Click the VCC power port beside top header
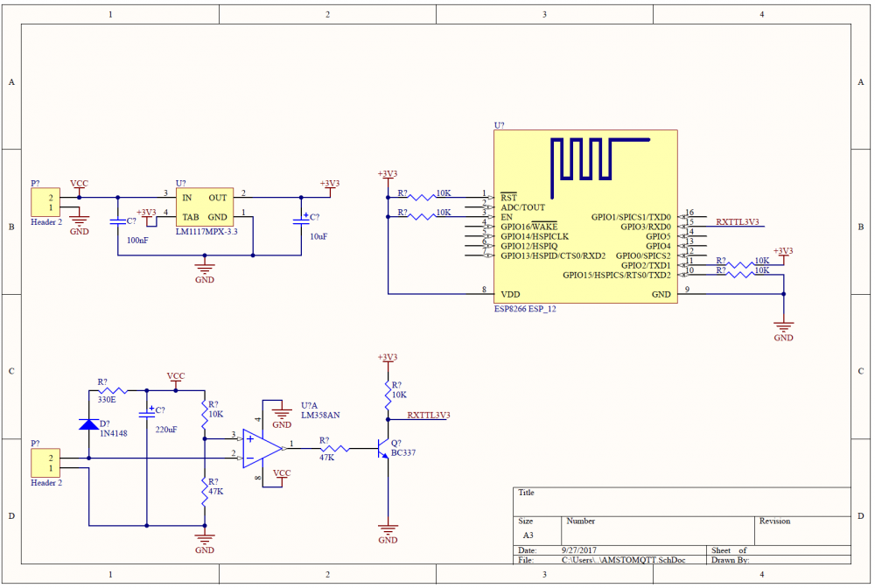This screenshot has height=588, width=875. (x=79, y=185)
